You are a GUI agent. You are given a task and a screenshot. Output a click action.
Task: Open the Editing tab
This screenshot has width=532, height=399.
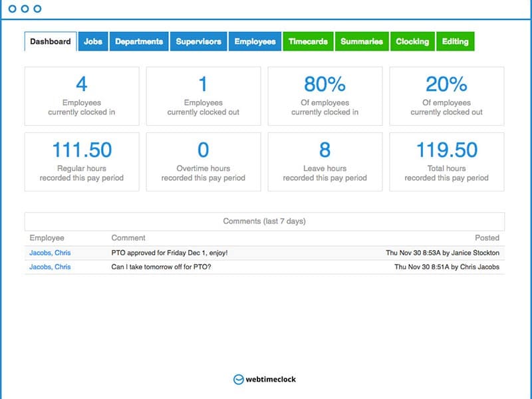pos(456,41)
